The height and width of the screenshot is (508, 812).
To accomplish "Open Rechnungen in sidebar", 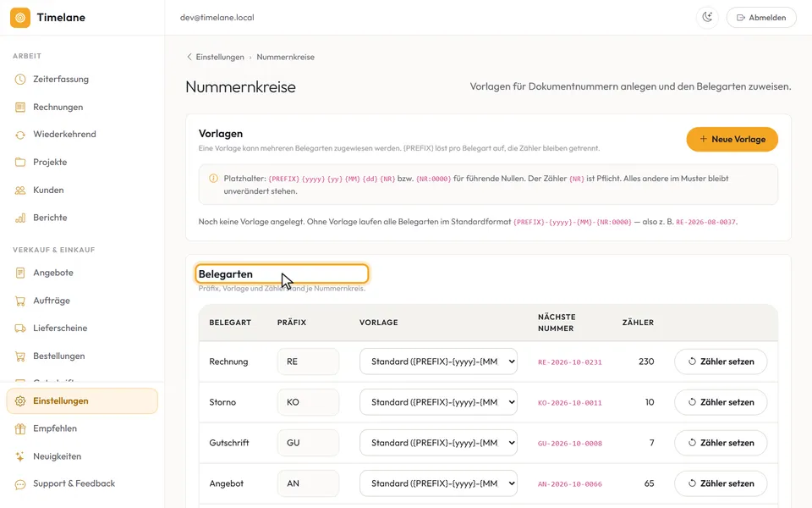I will (x=82, y=108).
